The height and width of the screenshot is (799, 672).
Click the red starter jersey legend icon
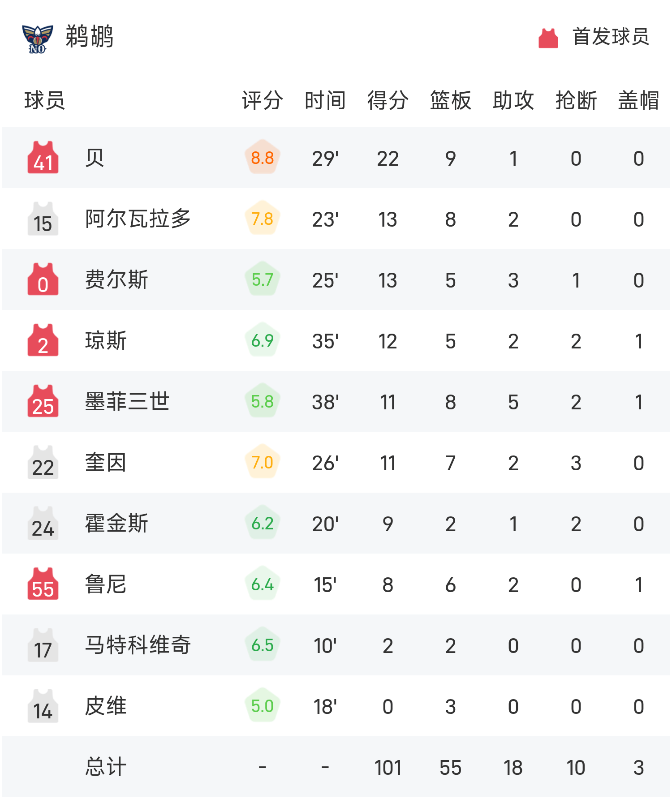[x=548, y=38]
